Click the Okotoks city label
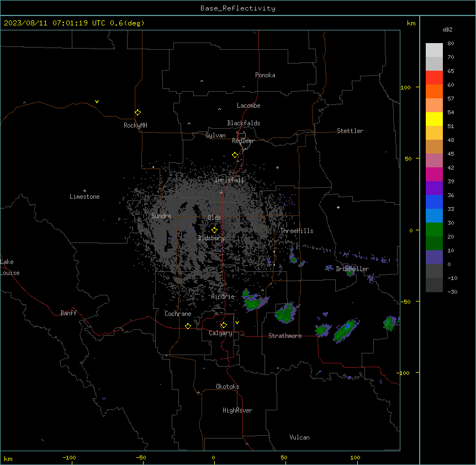This screenshot has width=476, height=465. 228,387
